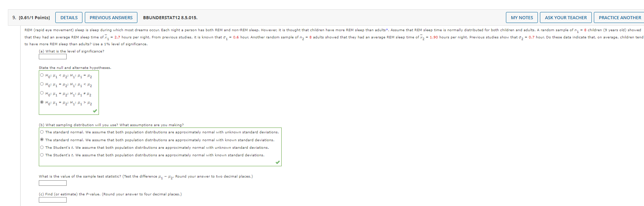Image resolution: width=644 pixels, height=206 pixels.
Task: Click text 'State the null and alternate hypotheses.'
Action: point(75,68)
